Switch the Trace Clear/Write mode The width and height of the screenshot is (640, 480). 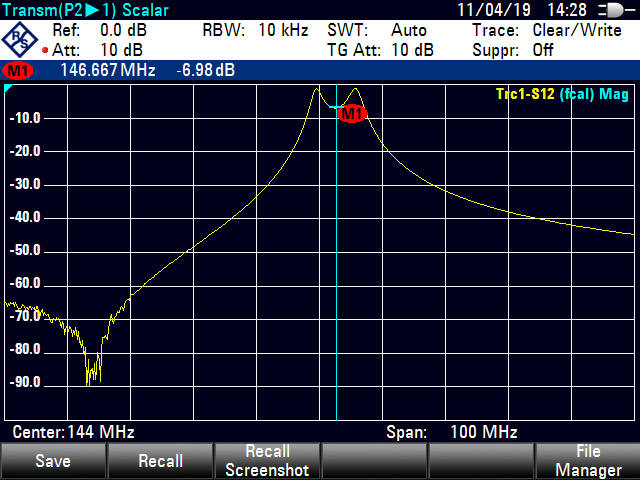tap(546, 30)
